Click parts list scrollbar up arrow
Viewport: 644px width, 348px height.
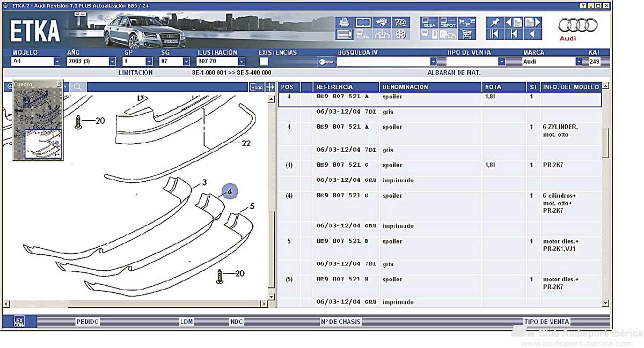pos(606,86)
